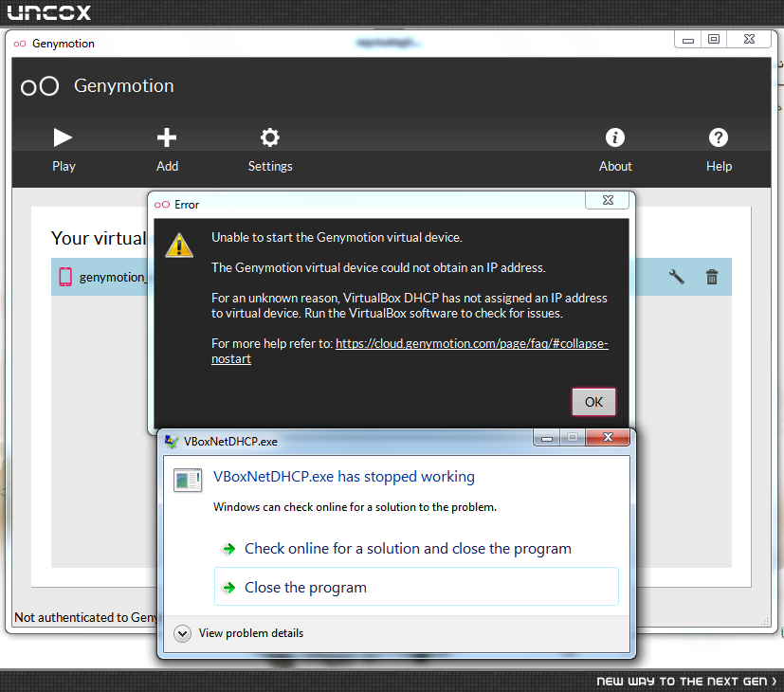Screen dimensions: 784x692
Task: Click the VBoxNetDHCP.exe program icon beside the heading
Action: (x=188, y=480)
